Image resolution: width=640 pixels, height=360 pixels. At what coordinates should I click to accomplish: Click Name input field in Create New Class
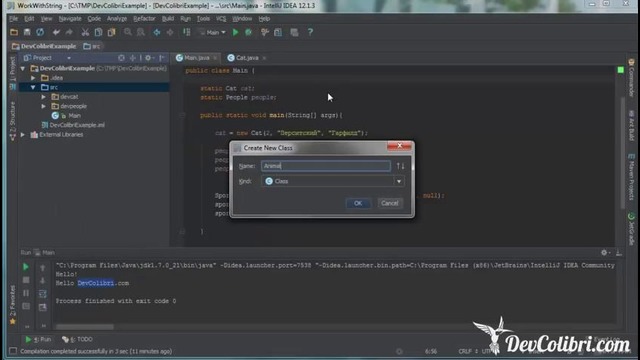click(326, 166)
